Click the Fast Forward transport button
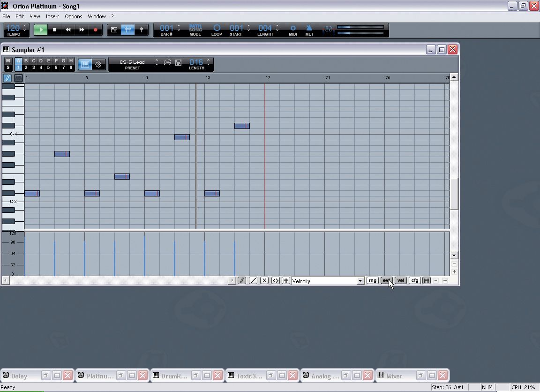 (x=82, y=30)
